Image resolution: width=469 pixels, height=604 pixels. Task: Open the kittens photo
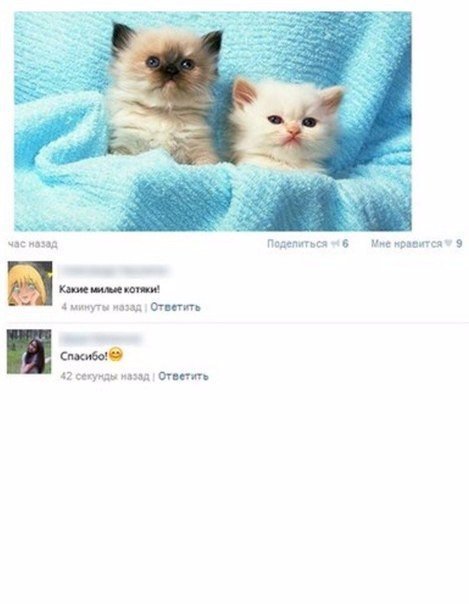(213, 121)
